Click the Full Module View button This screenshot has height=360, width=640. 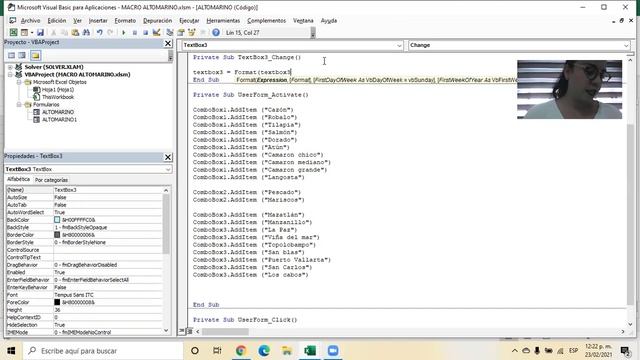[x=189, y=331]
